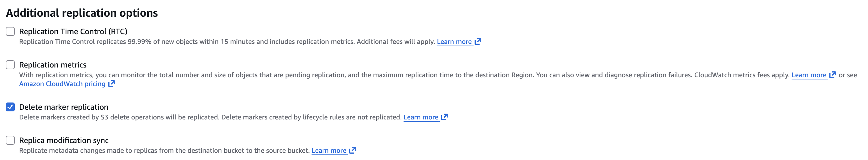Image resolution: width=868 pixels, height=160 pixels.
Task: Check the Replica modification sync checkbox
Action: [11, 140]
